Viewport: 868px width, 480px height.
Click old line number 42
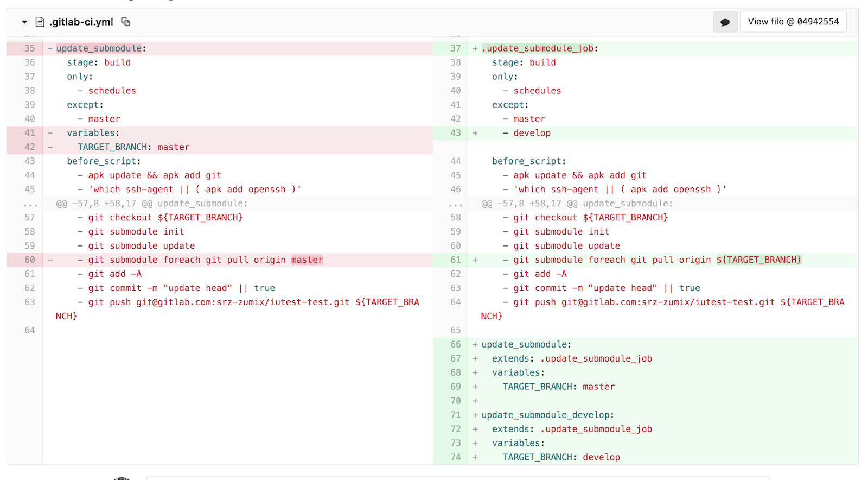coord(30,147)
